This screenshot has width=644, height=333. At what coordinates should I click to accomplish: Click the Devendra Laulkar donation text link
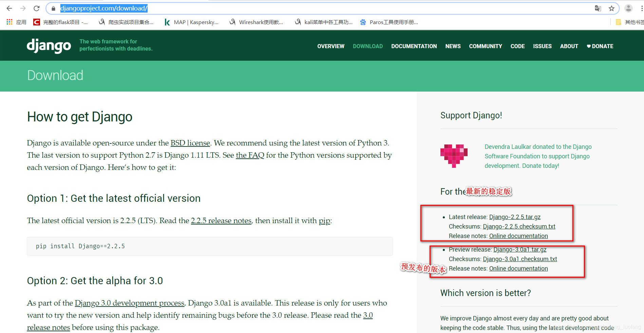538,156
